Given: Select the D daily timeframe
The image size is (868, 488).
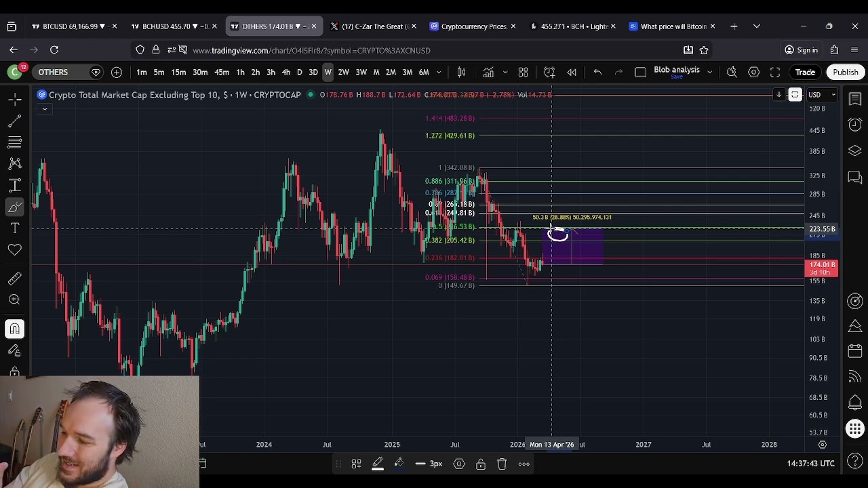Looking at the screenshot, I should [x=299, y=72].
